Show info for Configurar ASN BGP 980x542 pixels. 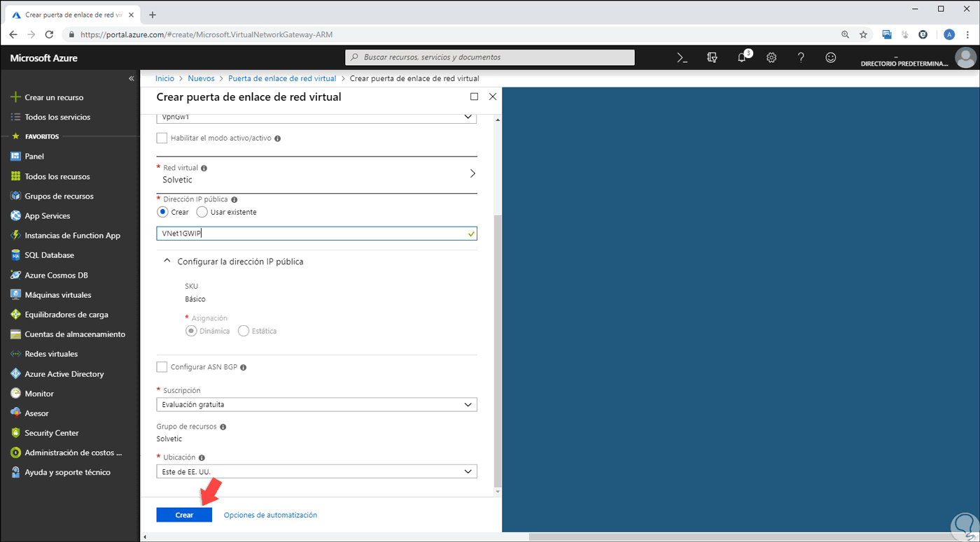coord(244,367)
